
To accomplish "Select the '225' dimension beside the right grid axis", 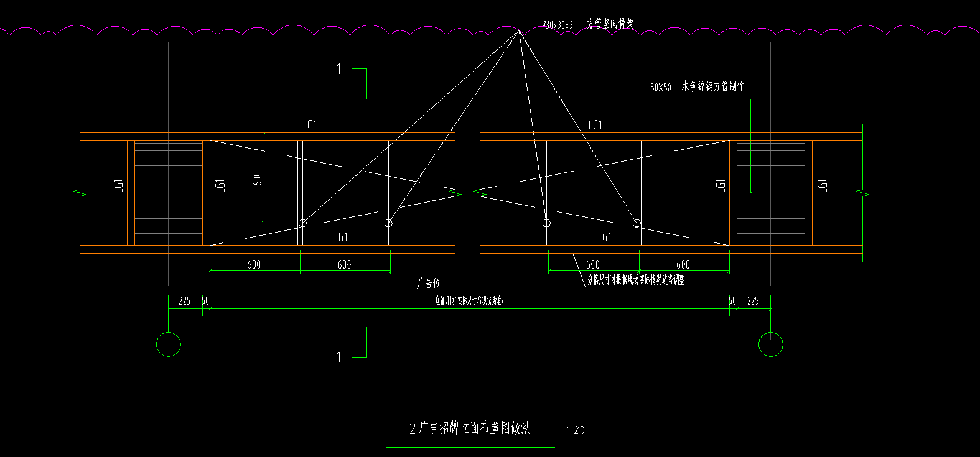I will pos(753,301).
